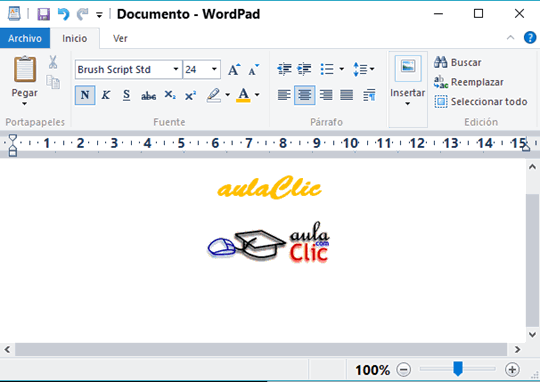This screenshot has width=540, height=382.
Task: Undo the last action
Action: pyautogui.click(x=63, y=14)
